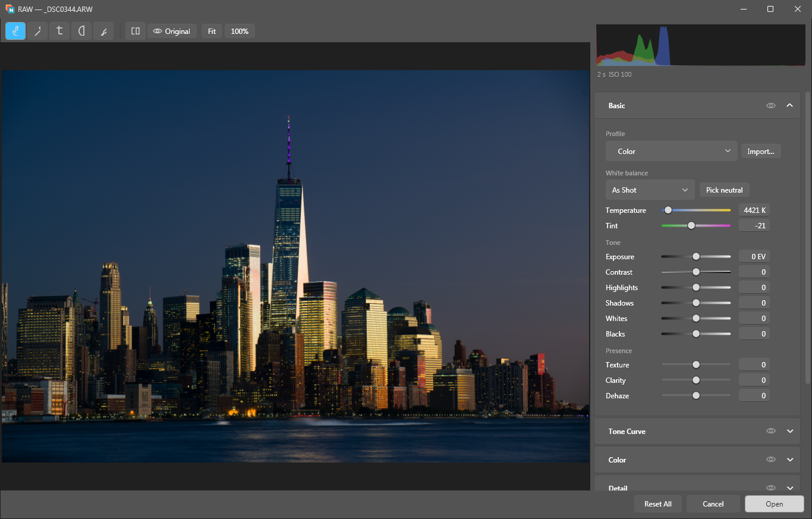Image resolution: width=812 pixels, height=519 pixels.
Task: Select the white balance eyedropper tool
Action: [37, 31]
